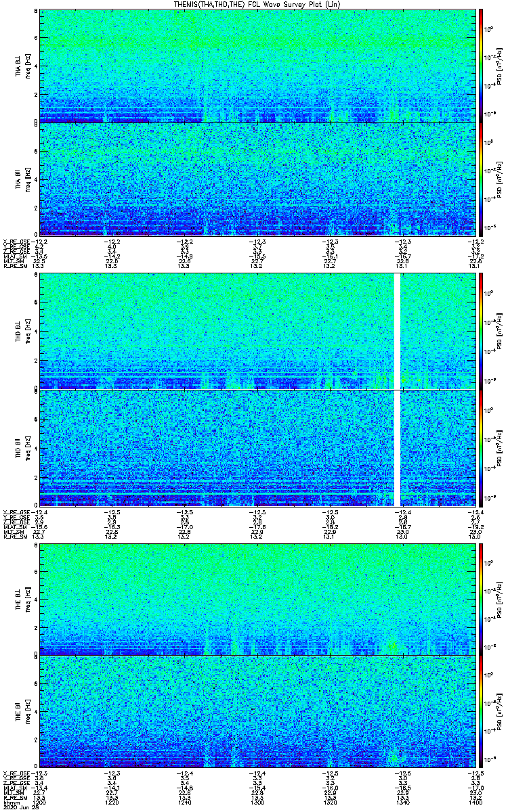Click MLAT_SM row label under THA panels
508x812 pixels.
tap(14, 256)
